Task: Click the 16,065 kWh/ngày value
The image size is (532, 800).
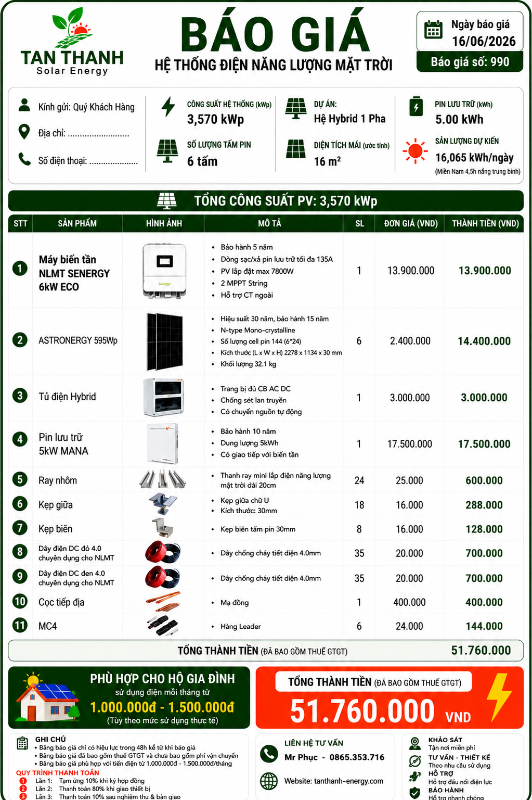Action: click(x=474, y=158)
